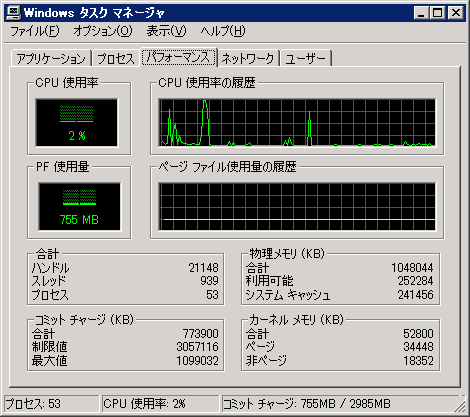Image resolution: width=470 pixels, height=417 pixels.
Task: Click system cache value 241456
Action: 415,295
